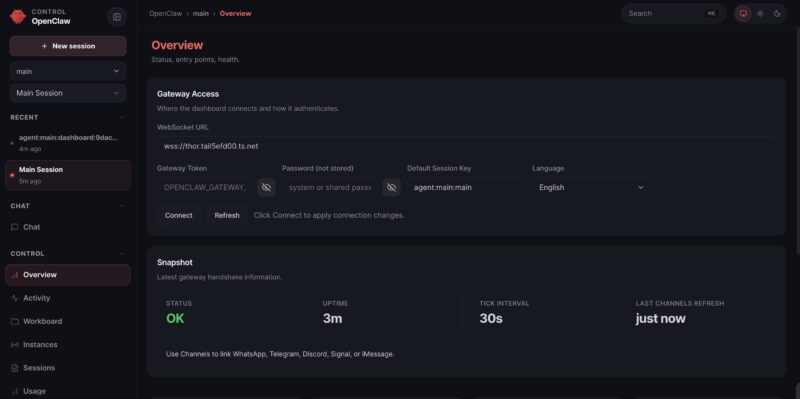
Task: Click 'Click Connect to apply connection changes' hint
Action: [x=329, y=215]
